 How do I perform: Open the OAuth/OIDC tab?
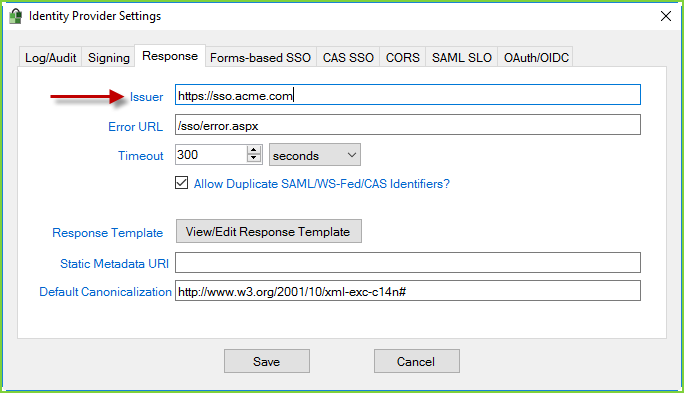[x=536, y=58]
